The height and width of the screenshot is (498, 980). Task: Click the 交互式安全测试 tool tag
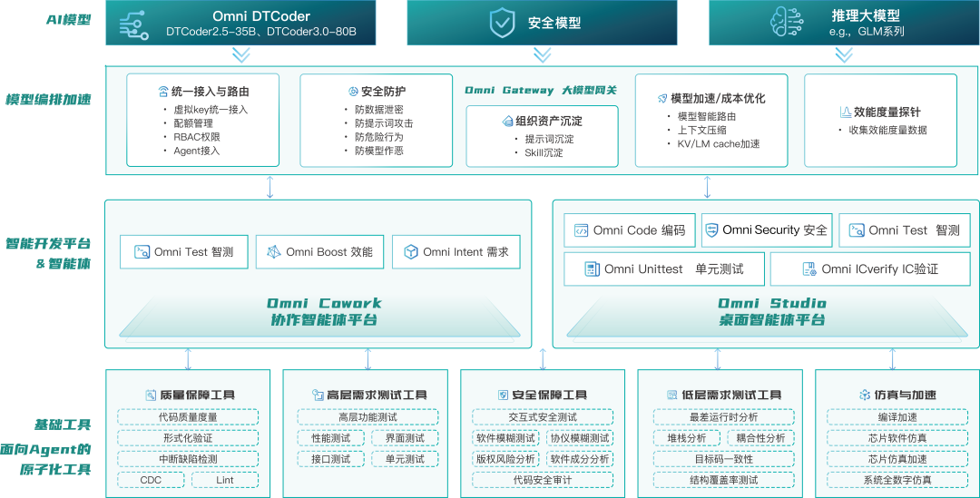(x=543, y=417)
